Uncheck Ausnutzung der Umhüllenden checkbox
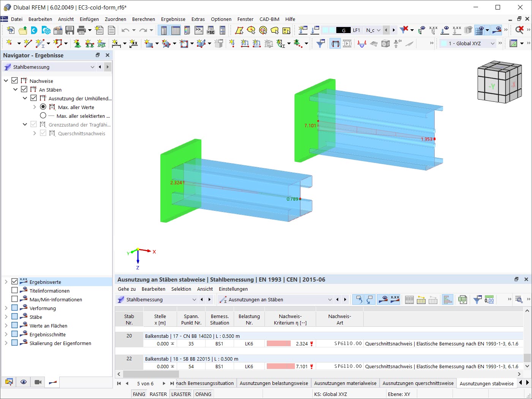 (x=34, y=98)
